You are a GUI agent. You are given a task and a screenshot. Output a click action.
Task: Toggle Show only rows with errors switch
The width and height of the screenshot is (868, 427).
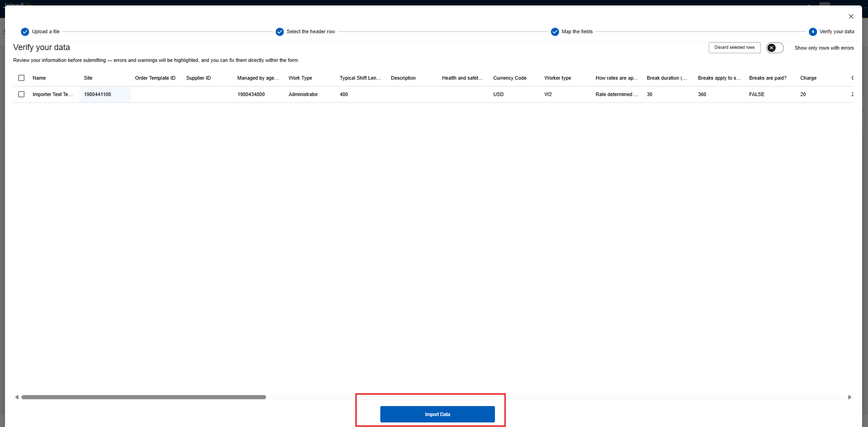[775, 48]
